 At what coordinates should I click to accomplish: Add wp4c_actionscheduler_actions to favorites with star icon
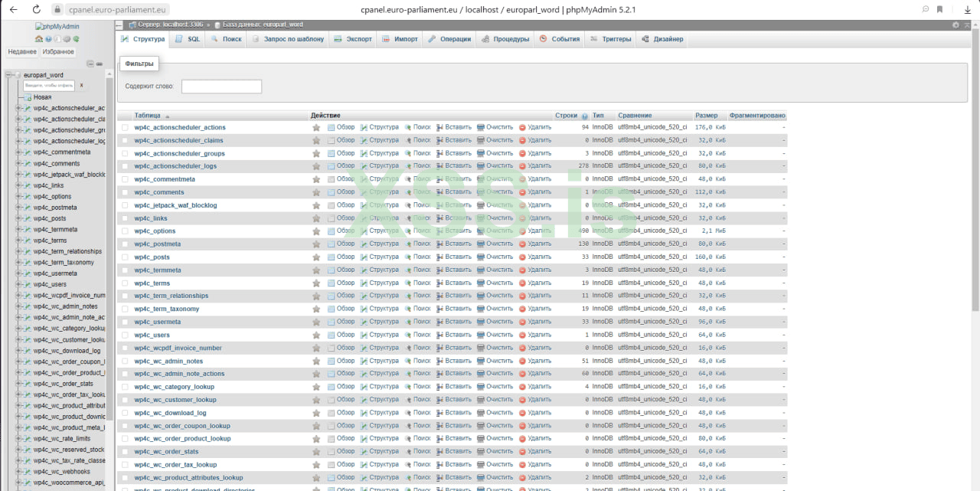tap(316, 128)
